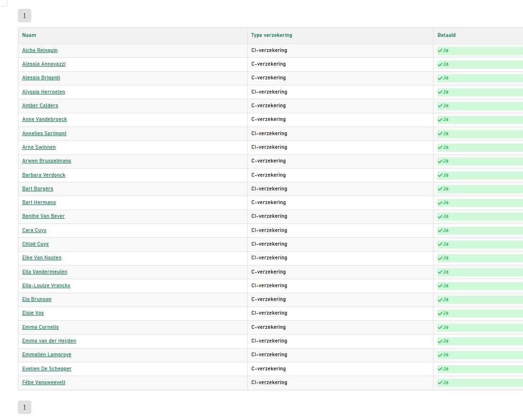Click the Ja checkmark for Elsie Vos
Image resolution: width=523 pixels, height=420 pixels.
(440, 313)
